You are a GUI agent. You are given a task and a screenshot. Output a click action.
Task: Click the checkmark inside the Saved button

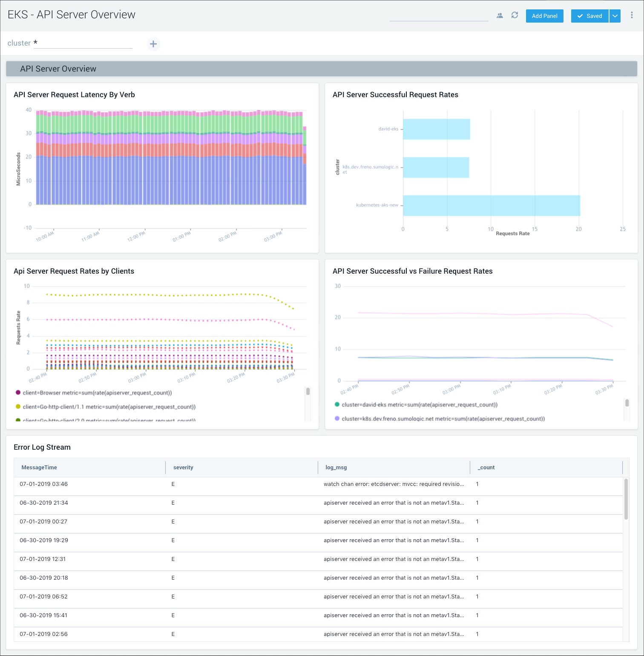click(x=580, y=16)
